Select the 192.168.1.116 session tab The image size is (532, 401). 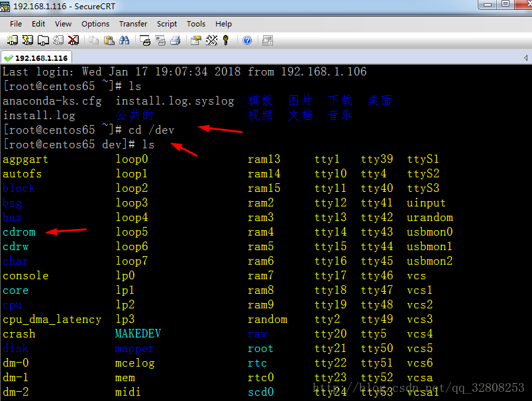click(36, 58)
